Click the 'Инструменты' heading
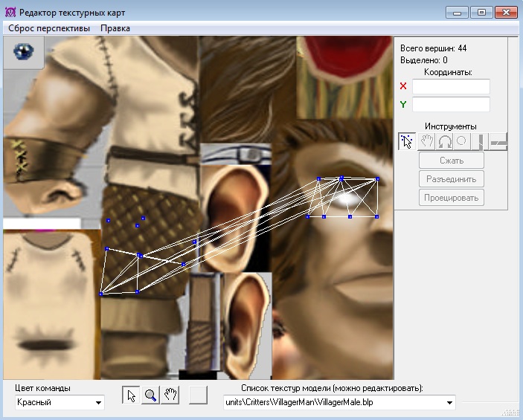This screenshot has width=523, height=420. tap(451, 126)
